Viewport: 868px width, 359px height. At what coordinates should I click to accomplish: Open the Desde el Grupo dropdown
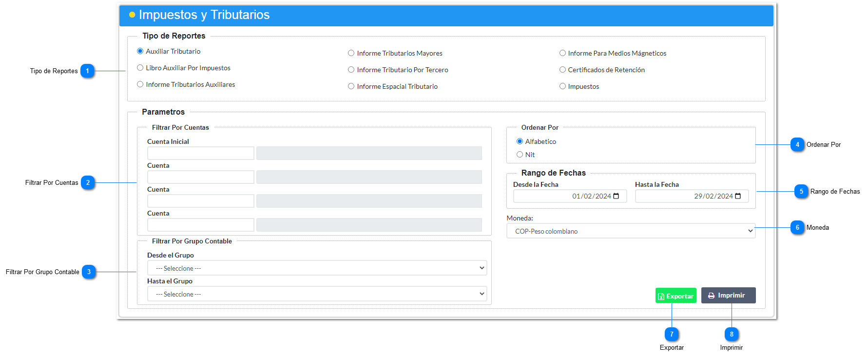pyautogui.click(x=317, y=268)
